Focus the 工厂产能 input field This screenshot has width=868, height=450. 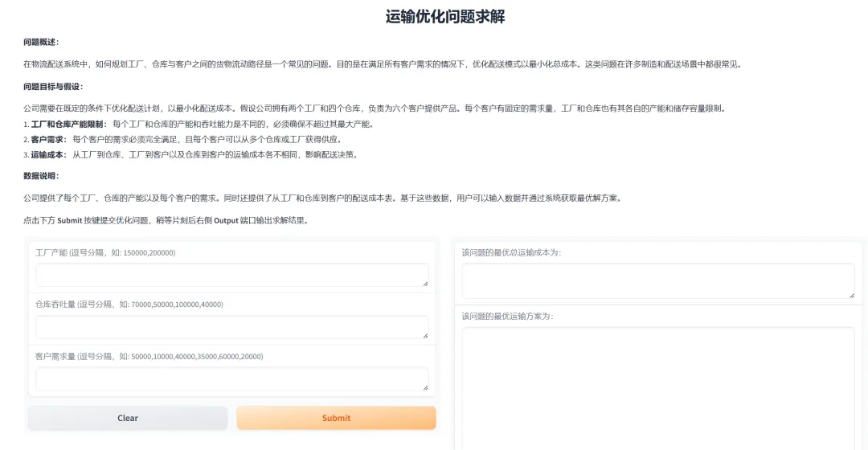pyautogui.click(x=232, y=275)
